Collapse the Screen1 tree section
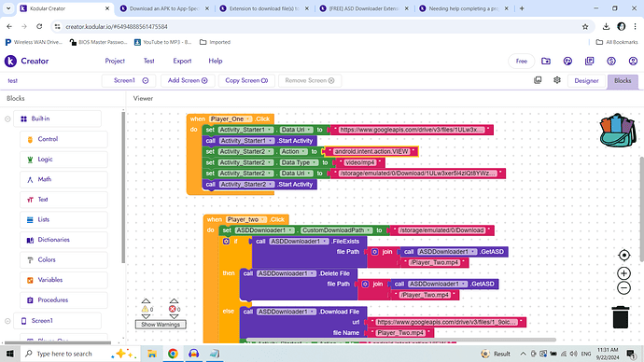The height and width of the screenshot is (362, 644). click(x=7, y=321)
